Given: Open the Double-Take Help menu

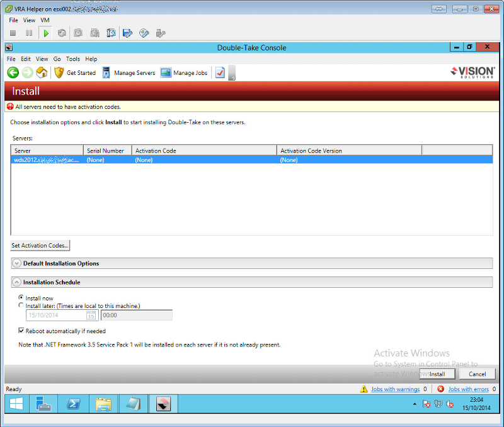Looking at the screenshot, I should (x=91, y=59).
